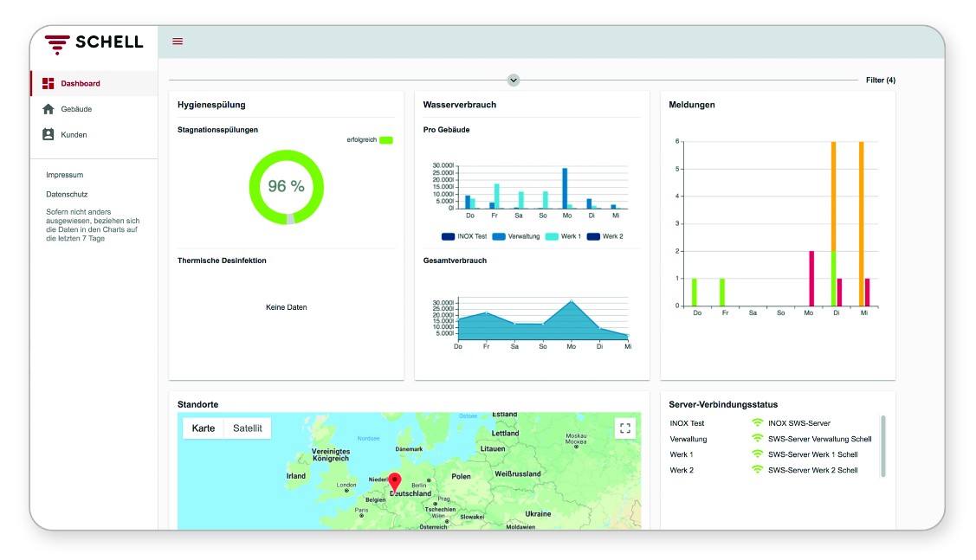This screenshot has height=560, width=976.
Task: Click the Mo peak in Gesamtverbrauch chart
Action: pos(572,302)
